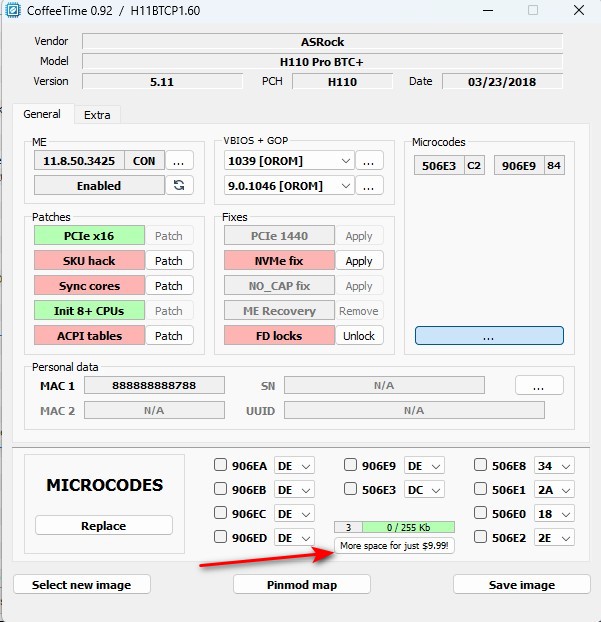The width and height of the screenshot is (601, 622).
Task: Click the Version field showing 5.11
Action: (x=162, y=82)
